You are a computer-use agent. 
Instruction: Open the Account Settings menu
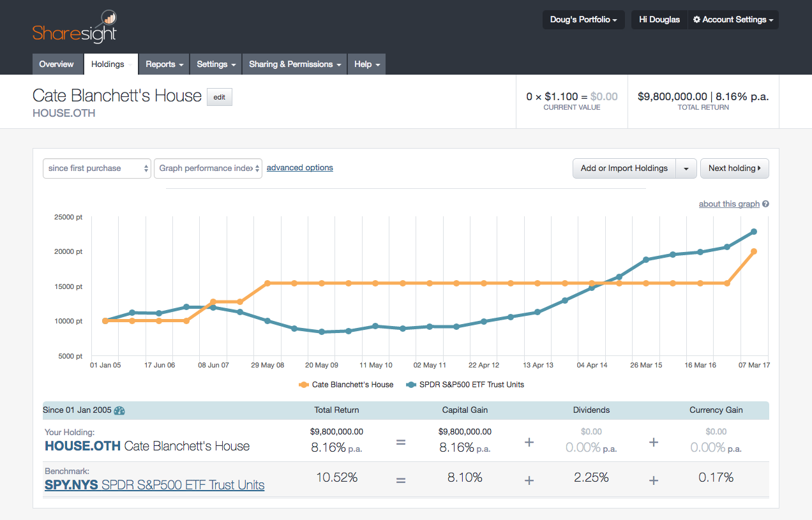[733, 20]
